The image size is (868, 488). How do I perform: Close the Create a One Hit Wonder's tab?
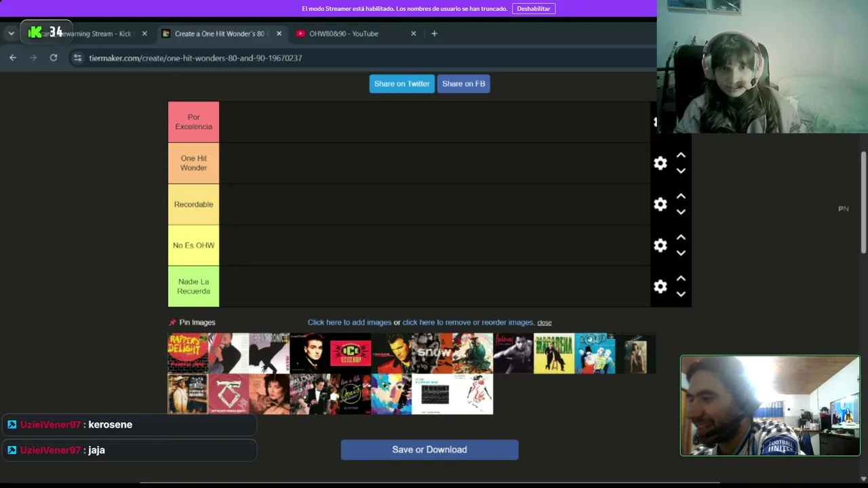(279, 33)
